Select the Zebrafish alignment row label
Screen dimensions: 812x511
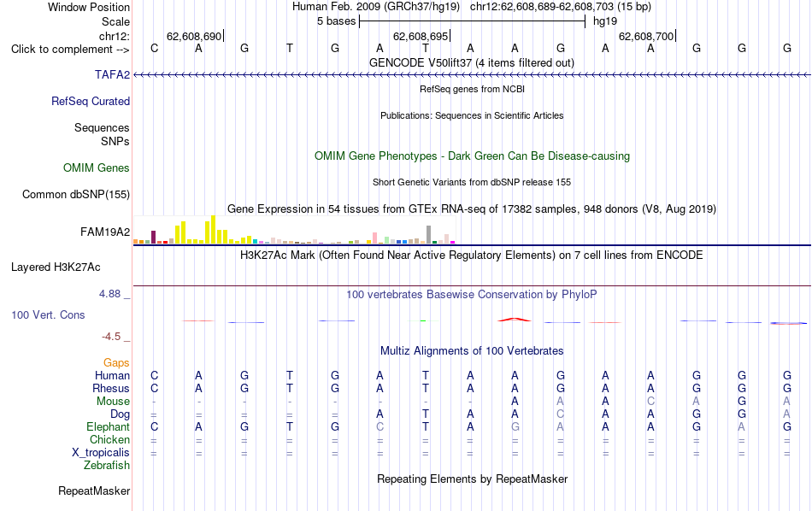(107, 465)
